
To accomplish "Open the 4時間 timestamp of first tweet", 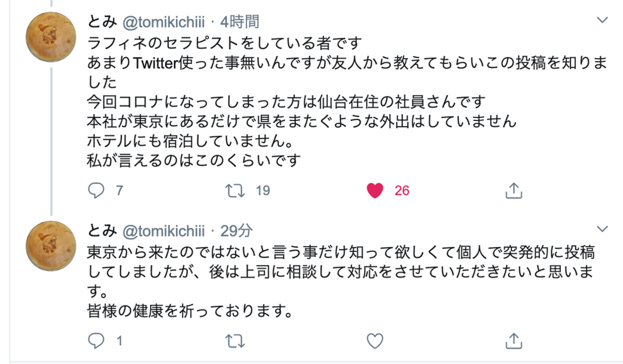I will [240, 22].
